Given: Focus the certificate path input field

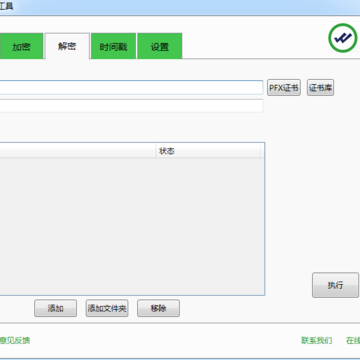Looking at the screenshot, I should pos(131,88).
